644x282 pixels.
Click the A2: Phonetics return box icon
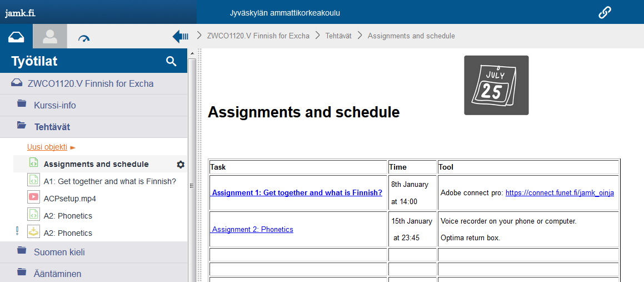[33, 233]
